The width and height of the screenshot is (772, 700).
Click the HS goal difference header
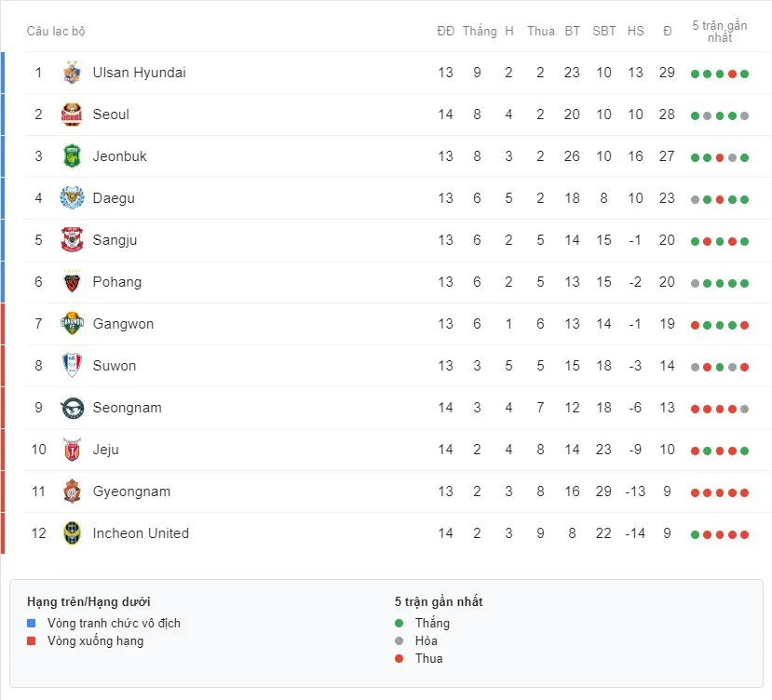(x=636, y=31)
